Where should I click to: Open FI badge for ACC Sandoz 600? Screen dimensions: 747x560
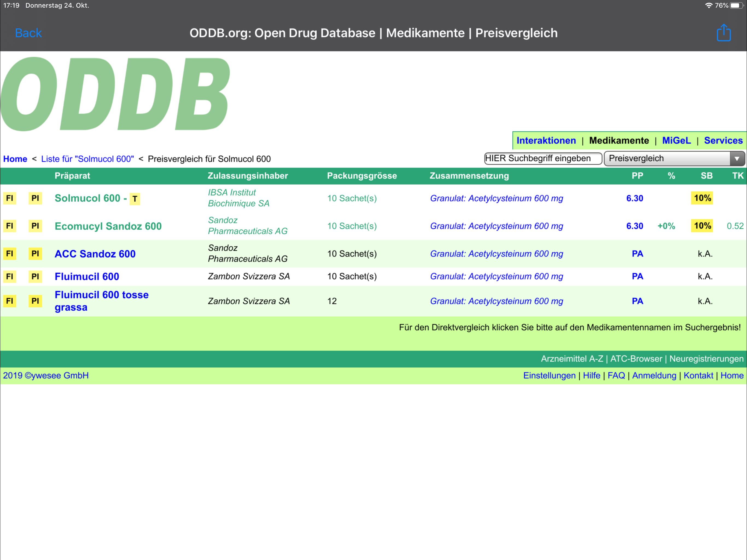point(10,253)
